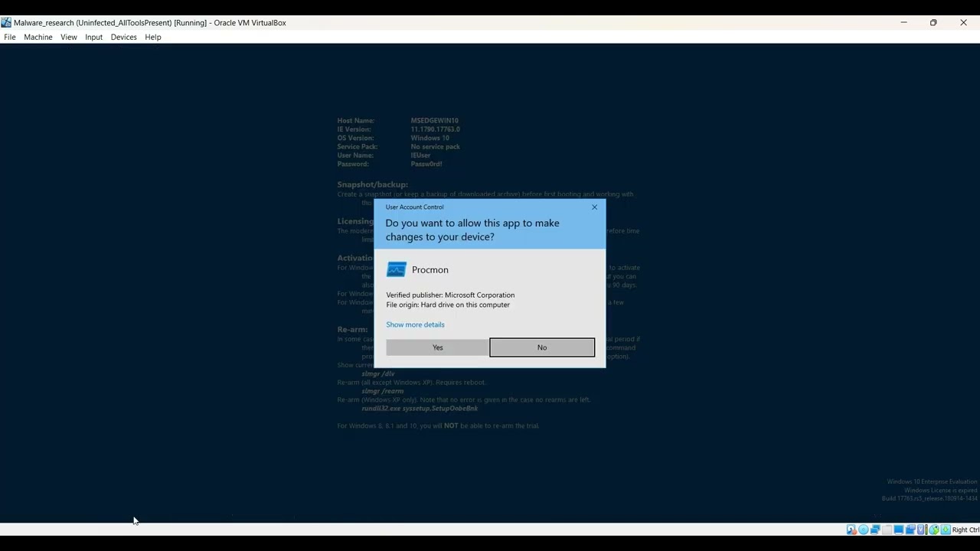Click the Right Ctrl host key label
The width and height of the screenshot is (980, 551).
pos(965,530)
